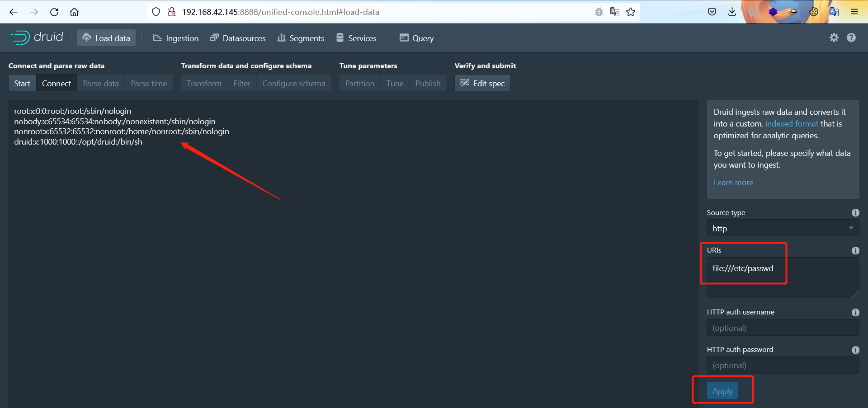
Task: Open the Firefox application menu
Action: (x=854, y=12)
